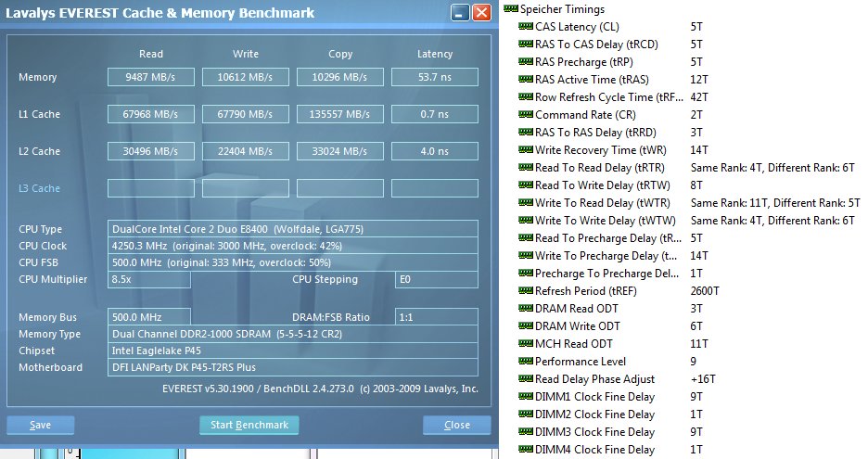
Task: Click the Read Delay Phase Adjust value +16T
Action: 703,378
